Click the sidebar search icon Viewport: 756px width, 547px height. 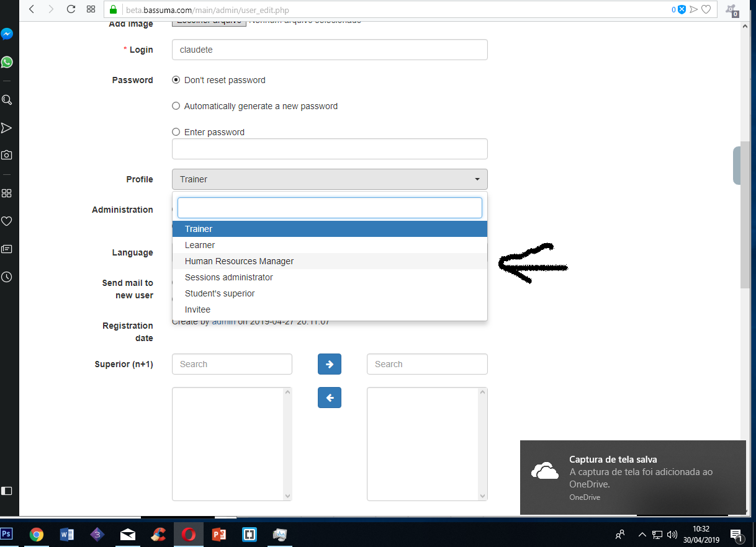7,99
